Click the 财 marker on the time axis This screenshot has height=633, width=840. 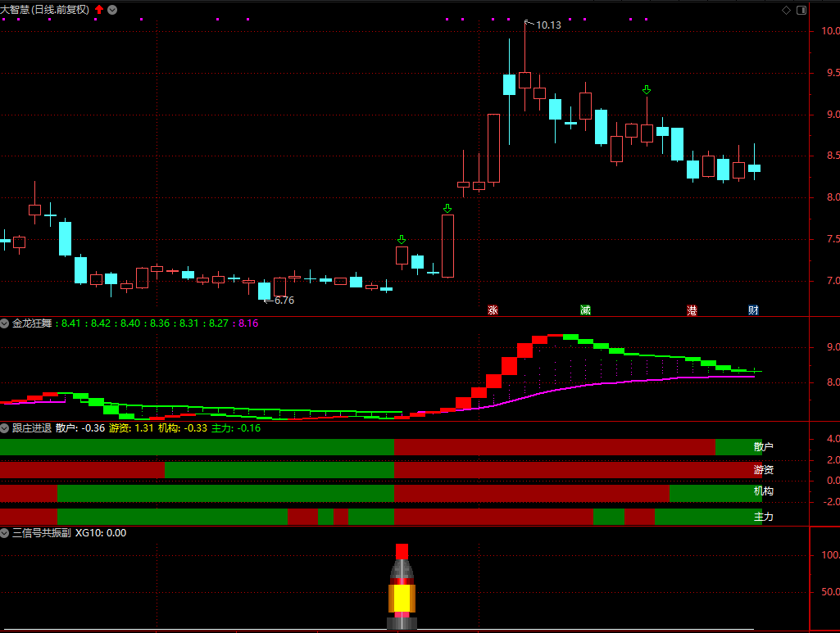tap(753, 310)
